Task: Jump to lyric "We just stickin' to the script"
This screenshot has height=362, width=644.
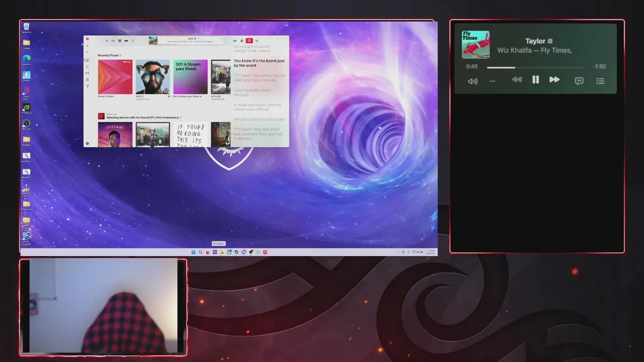Action: (x=259, y=119)
